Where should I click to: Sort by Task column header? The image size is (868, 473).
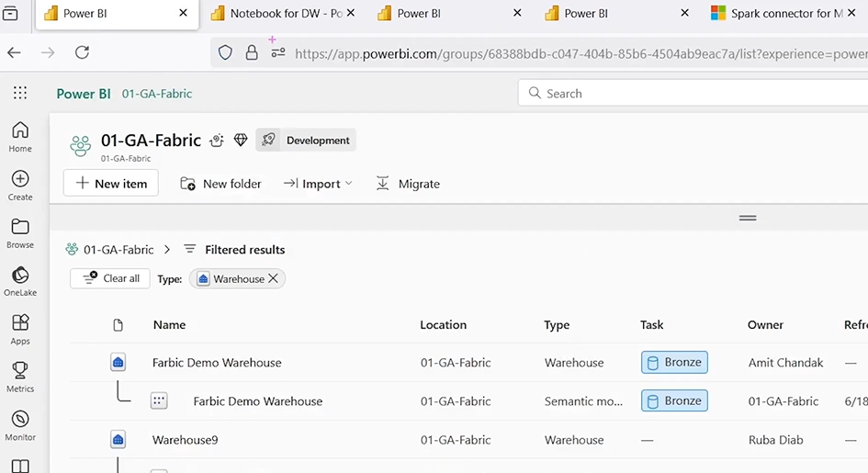pos(651,325)
